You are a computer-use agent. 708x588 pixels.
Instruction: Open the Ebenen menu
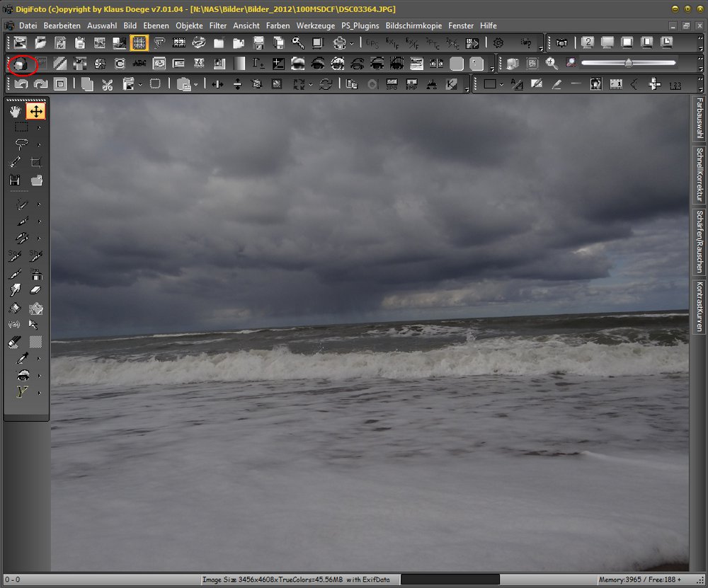tap(156, 25)
